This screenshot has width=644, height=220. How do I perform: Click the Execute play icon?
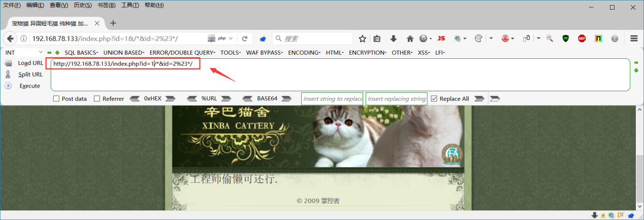point(8,86)
